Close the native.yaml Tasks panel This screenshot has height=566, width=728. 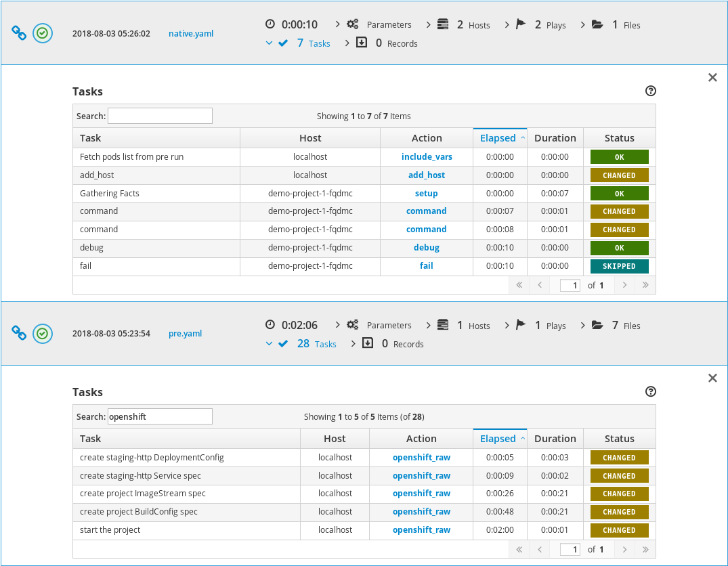tap(712, 78)
